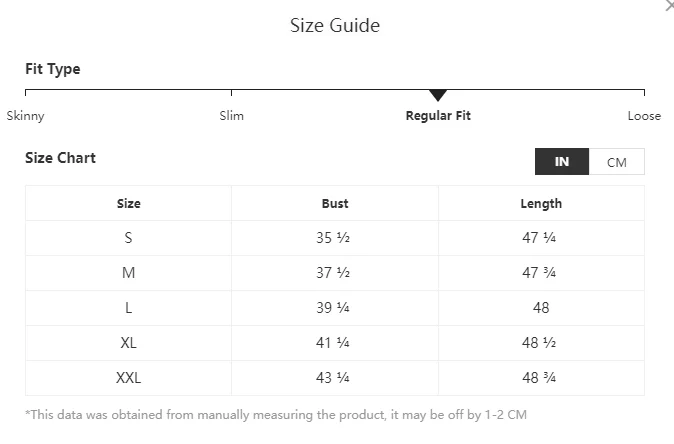Screen dimensions: 674x444
Task: Select the size XXL row
Action: coord(335,378)
